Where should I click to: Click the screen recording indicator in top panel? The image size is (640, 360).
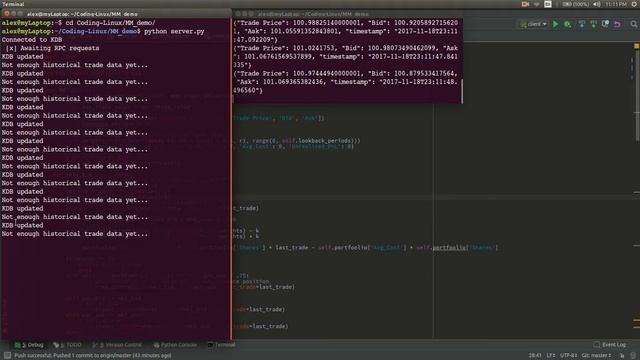click(x=525, y=4)
